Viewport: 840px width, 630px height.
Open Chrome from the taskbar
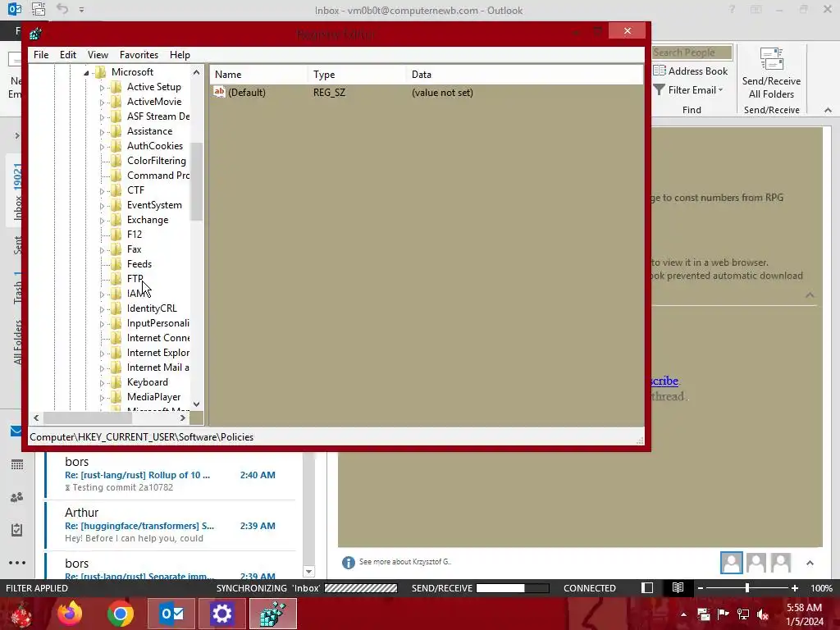(121, 614)
